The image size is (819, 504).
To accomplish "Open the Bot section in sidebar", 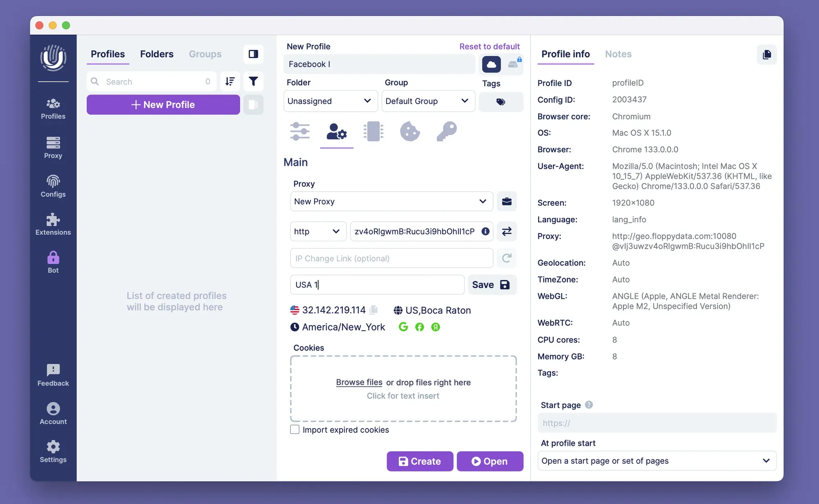I will pos(53,262).
